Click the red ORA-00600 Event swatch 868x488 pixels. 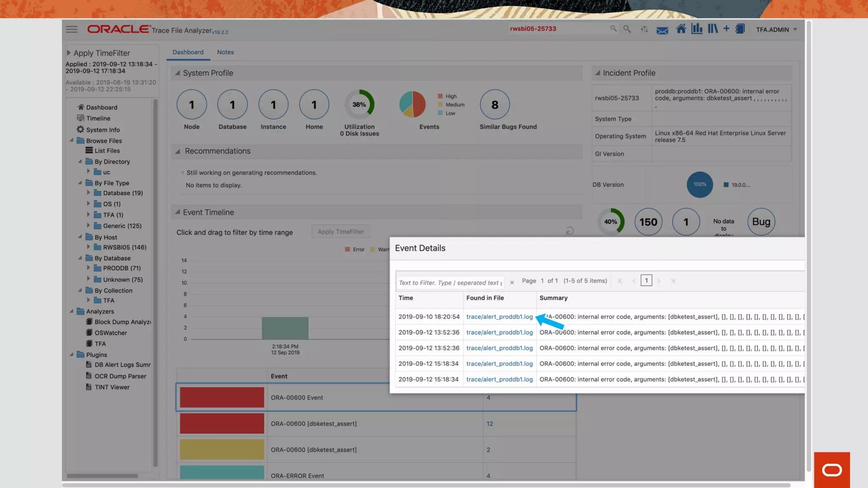(x=222, y=397)
